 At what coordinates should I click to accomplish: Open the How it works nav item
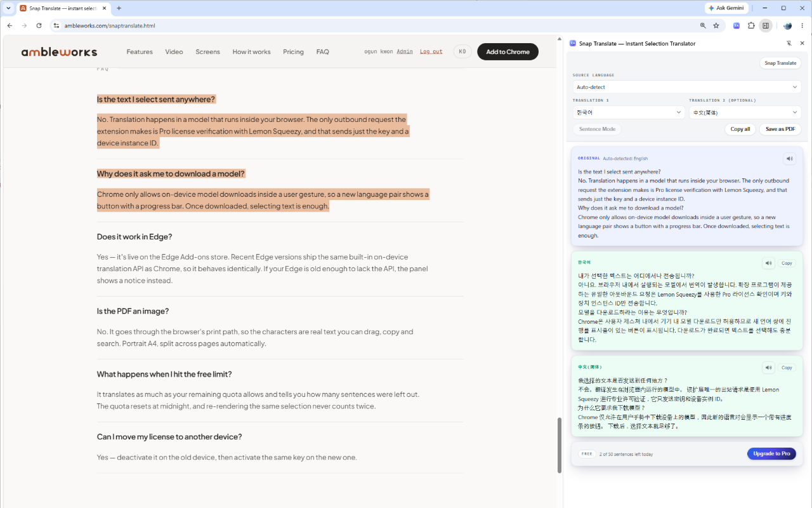coord(251,52)
